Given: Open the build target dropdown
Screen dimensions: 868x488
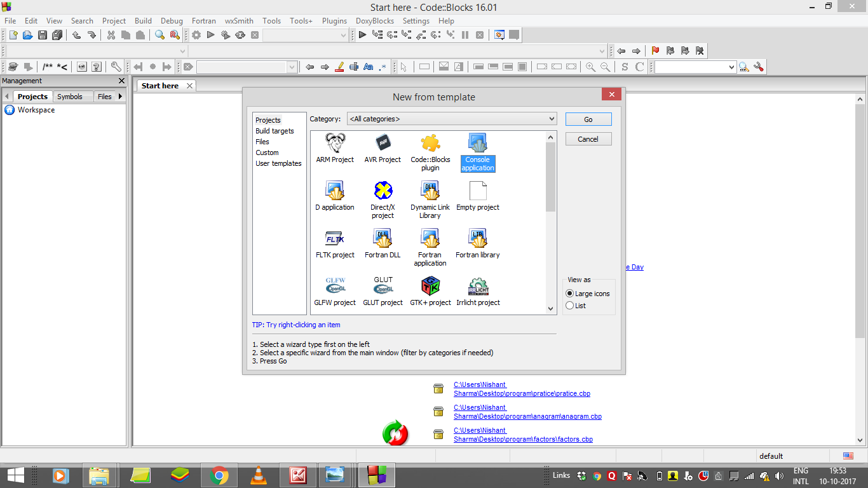Looking at the screenshot, I should pos(306,35).
